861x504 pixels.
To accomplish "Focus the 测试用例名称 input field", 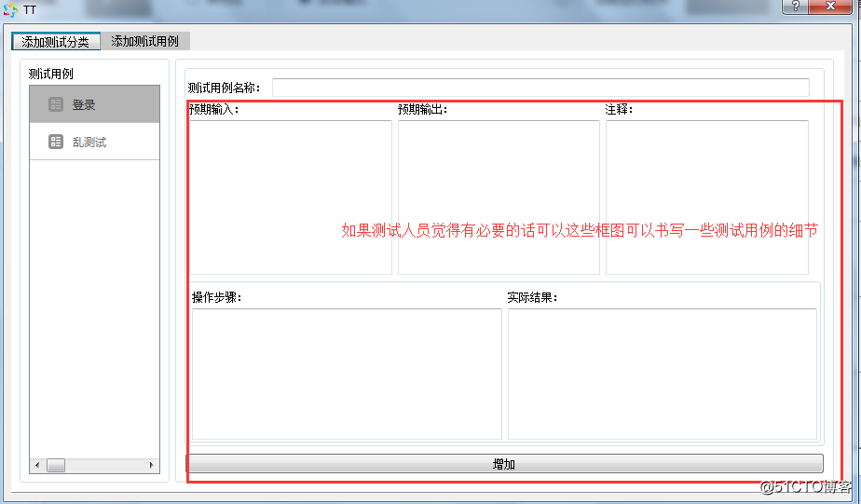I will pyautogui.click(x=540, y=88).
